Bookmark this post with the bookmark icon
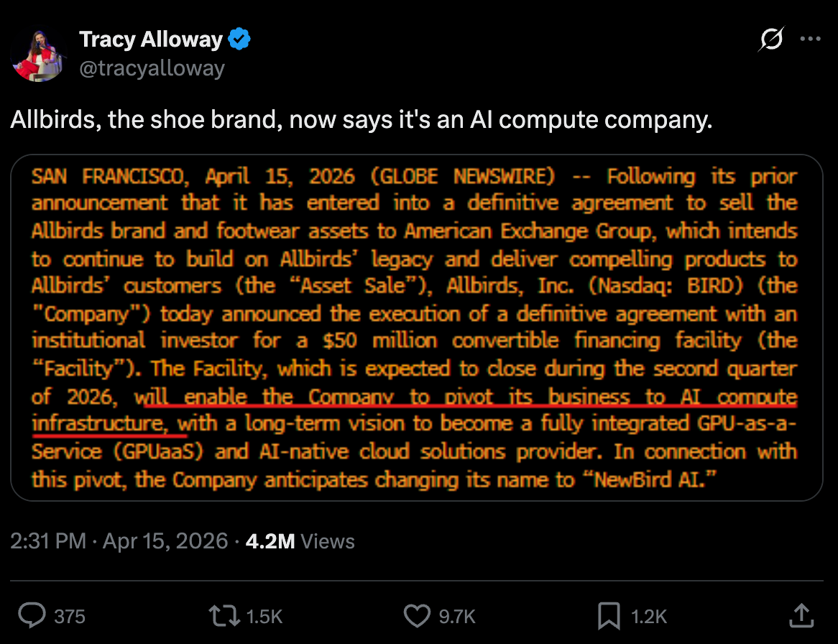838x644 pixels. coord(609,615)
